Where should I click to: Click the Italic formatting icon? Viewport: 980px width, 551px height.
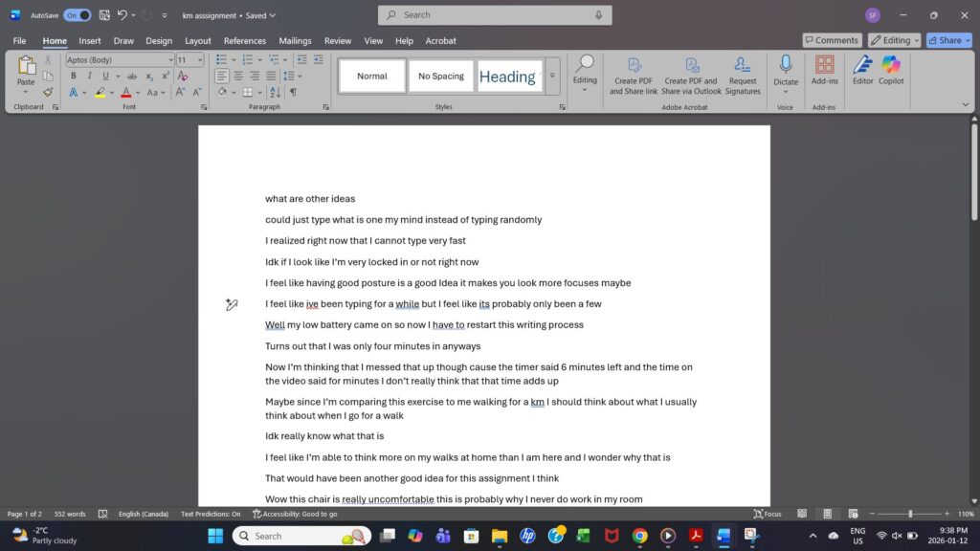[88, 76]
